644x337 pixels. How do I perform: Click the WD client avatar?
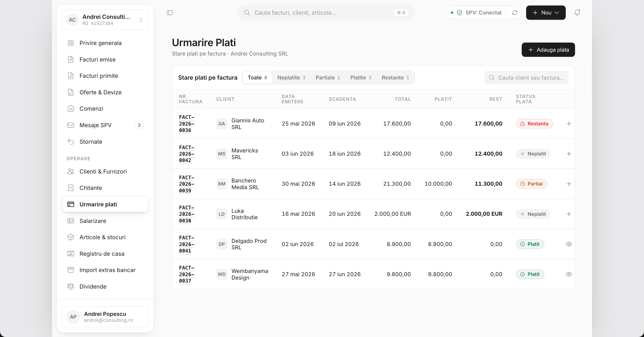(x=222, y=274)
